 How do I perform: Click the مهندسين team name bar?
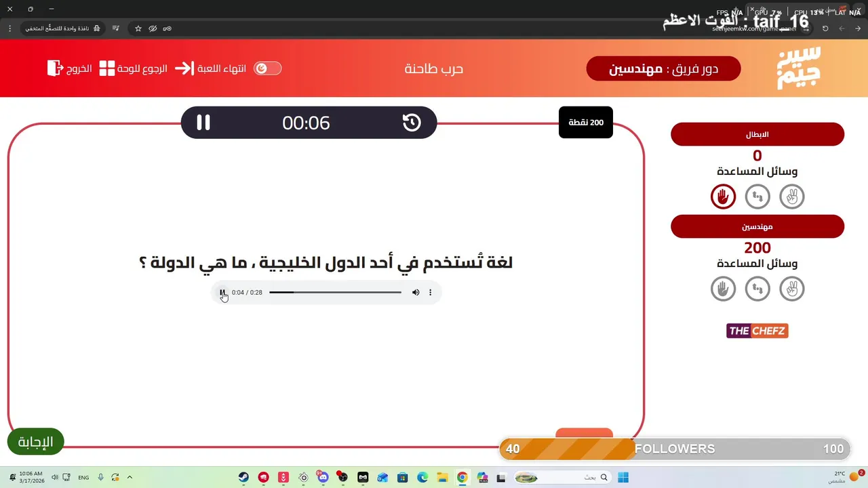click(x=757, y=226)
